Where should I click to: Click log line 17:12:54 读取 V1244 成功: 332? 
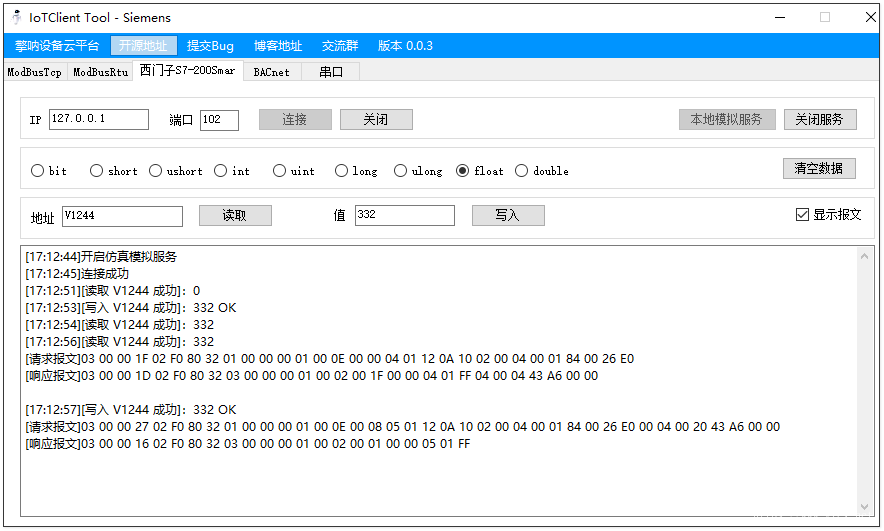120,325
